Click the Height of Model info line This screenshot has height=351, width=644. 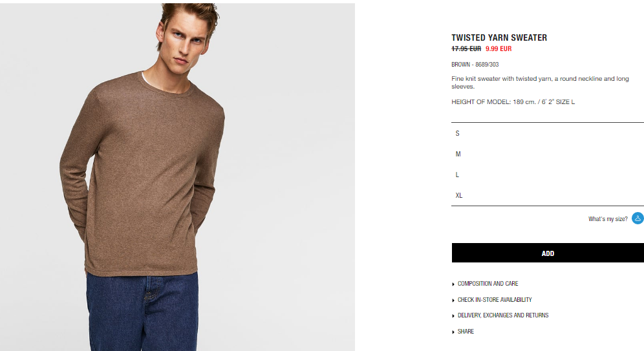(513, 102)
